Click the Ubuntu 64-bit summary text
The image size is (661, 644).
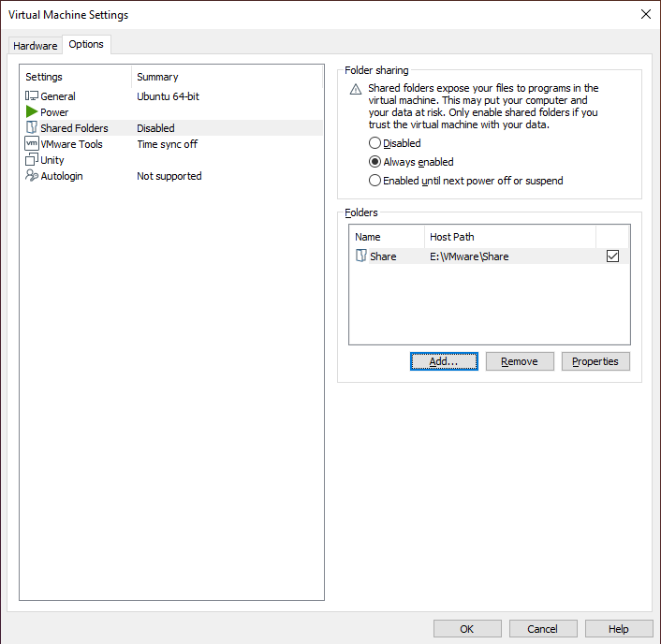[x=168, y=96]
